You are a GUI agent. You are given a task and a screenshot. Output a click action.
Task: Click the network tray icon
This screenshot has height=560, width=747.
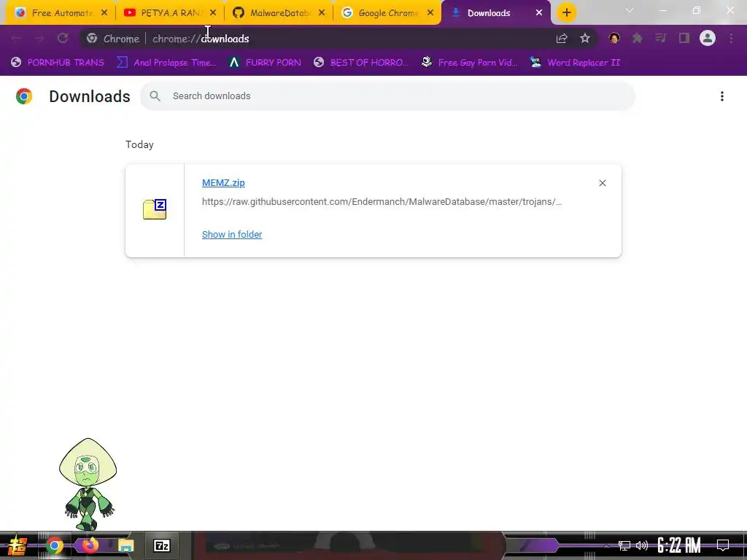tap(624, 545)
